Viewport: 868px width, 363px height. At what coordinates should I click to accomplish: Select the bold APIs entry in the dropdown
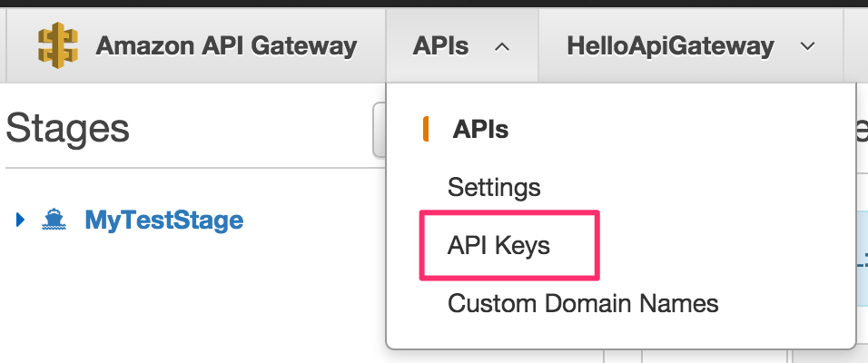[x=480, y=130]
